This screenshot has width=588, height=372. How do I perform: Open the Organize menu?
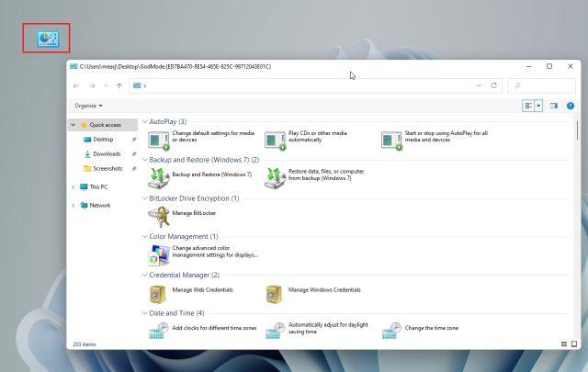[x=88, y=106]
